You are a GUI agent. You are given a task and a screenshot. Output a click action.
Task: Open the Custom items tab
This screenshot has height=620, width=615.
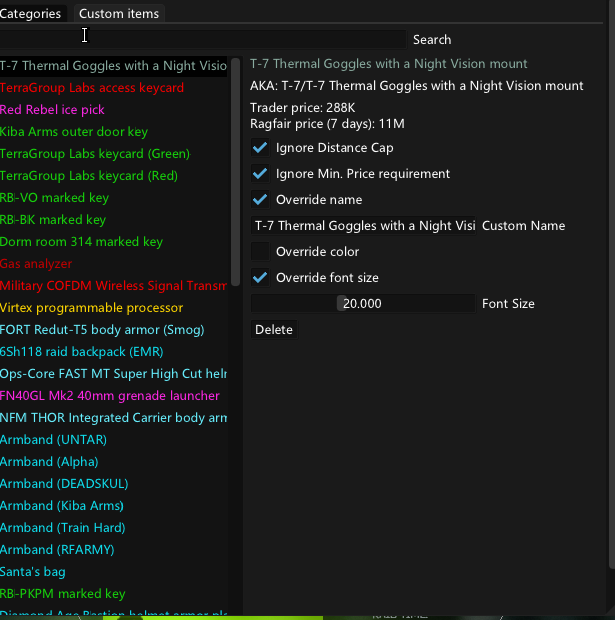click(118, 13)
